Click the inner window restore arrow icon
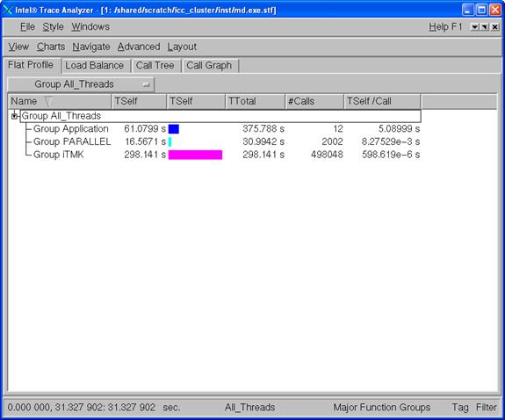The height and width of the screenshot is (420, 505). click(x=484, y=26)
